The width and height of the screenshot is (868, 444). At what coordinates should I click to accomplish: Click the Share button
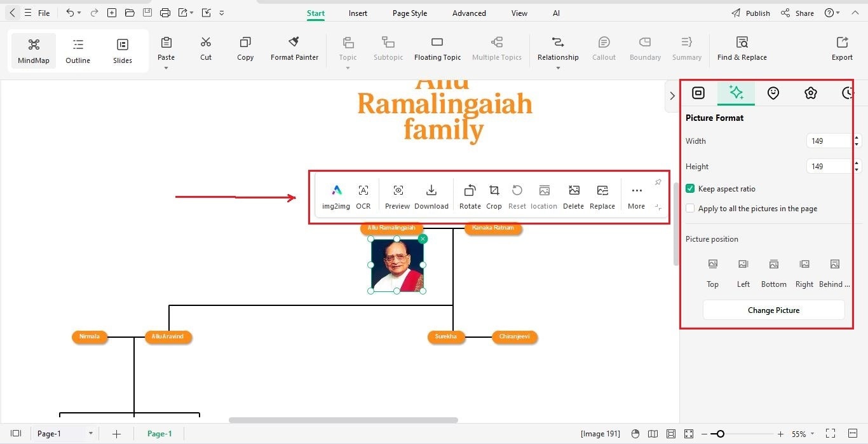pyautogui.click(x=797, y=13)
